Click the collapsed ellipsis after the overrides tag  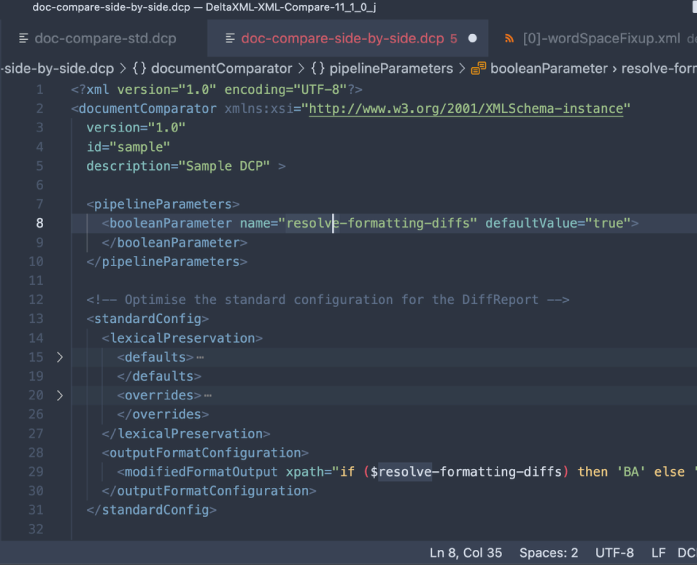tap(207, 395)
